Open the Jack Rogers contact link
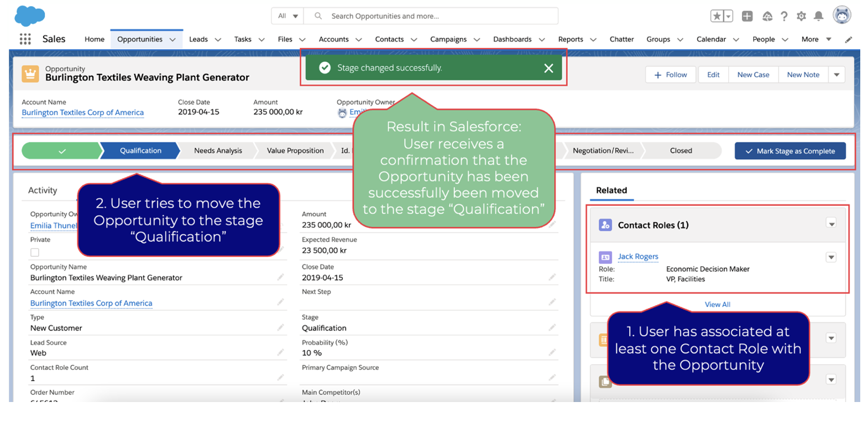The image size is (868, 423). (638, 256)
